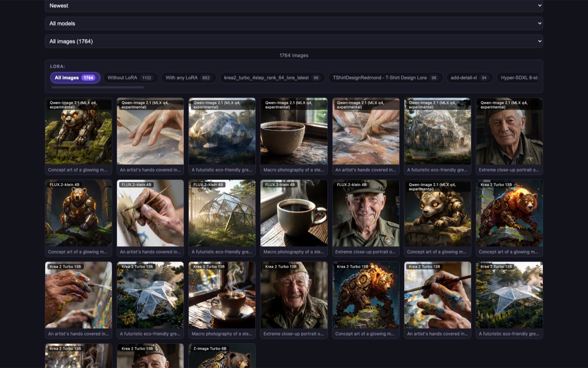Open Qwen-Image steaming coffee cup macro thumbnail
This screenshot has width=588, height=368.
coord(294,131)
